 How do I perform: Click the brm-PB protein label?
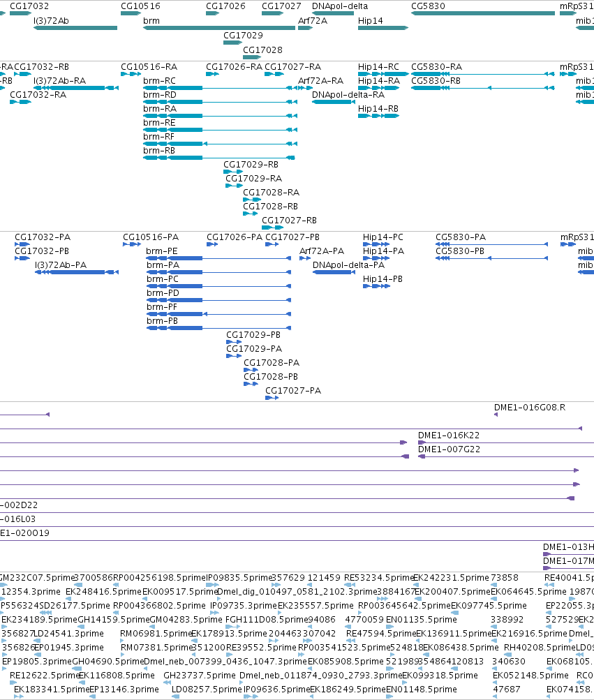point(162,321)
